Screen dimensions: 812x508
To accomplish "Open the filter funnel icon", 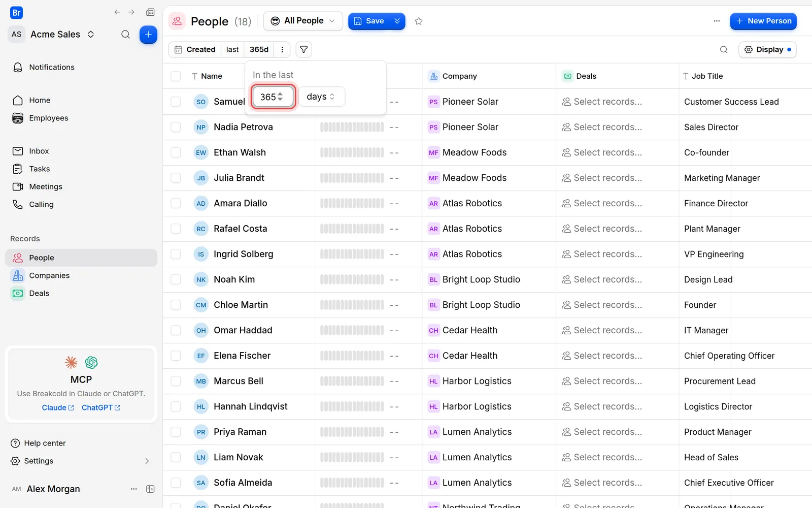I will pos(303,49).
